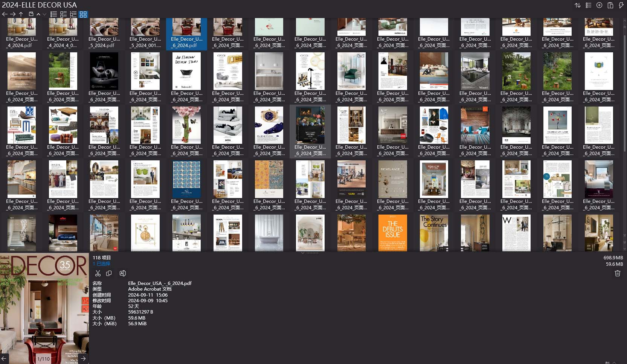Click the 2024-ELLE DECOR USA folder title
627x364 pixels.
[x=39, y=5]
